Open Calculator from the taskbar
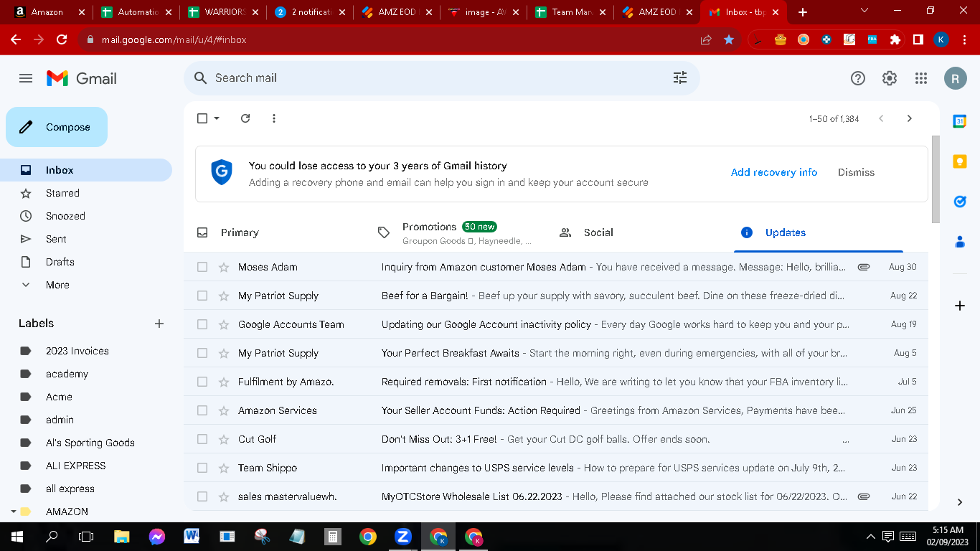The width and height of the screenshot is (980, 551). pyautogui.click(x=332, y=536)
